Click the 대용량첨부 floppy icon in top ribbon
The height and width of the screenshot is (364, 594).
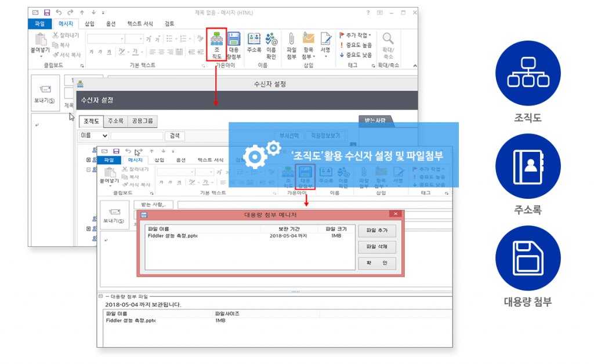234,45
